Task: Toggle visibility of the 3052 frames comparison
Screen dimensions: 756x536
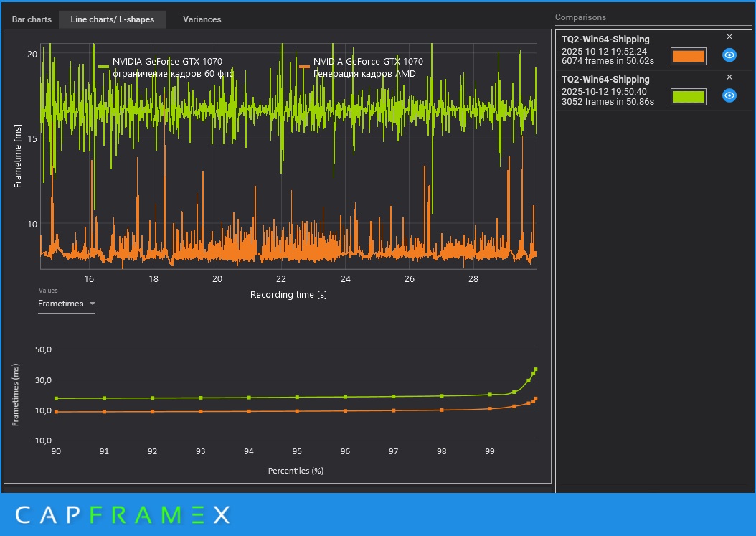Action: [x=729, y=95]
